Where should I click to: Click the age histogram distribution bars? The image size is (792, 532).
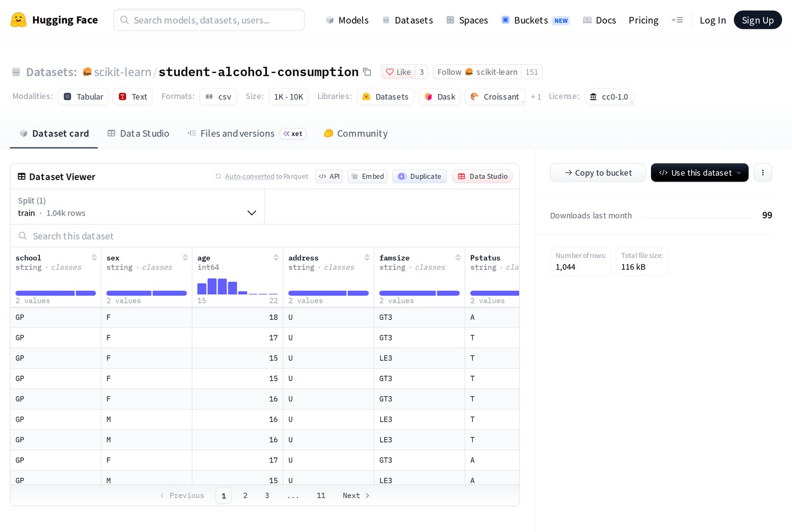coord(237,286)
